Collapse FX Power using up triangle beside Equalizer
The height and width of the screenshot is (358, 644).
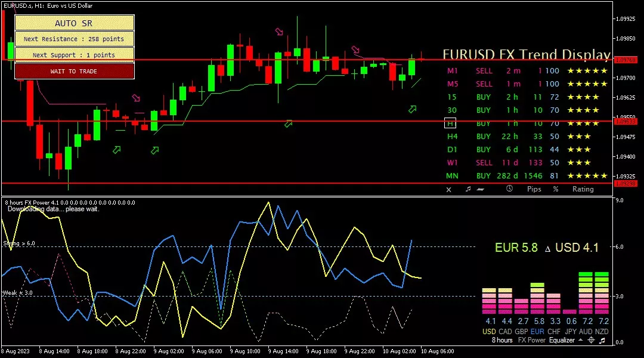tap(580, 340)
